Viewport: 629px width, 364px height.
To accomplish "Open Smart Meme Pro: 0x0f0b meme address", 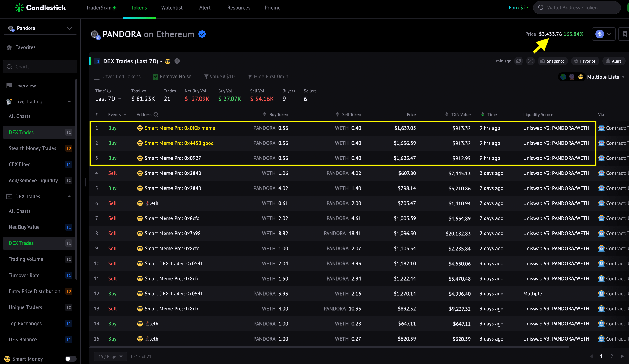I will click(x=180, y=128).
